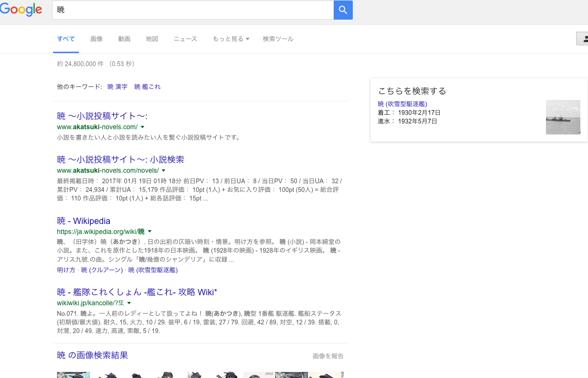Follow the 暁 (クルアーン) sitelink
The width and height of the screenshot is (588, 378).
pos(102,270)
